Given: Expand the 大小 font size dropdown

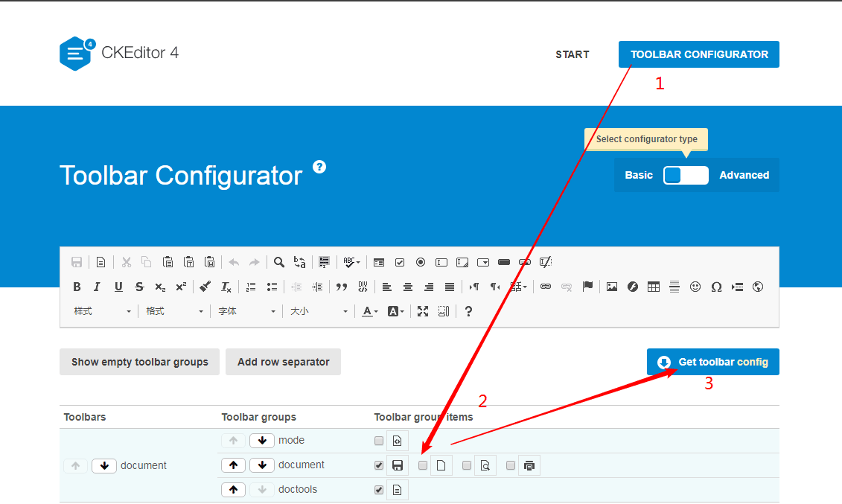Looking at the screenshot, I should tap(319, 311).
